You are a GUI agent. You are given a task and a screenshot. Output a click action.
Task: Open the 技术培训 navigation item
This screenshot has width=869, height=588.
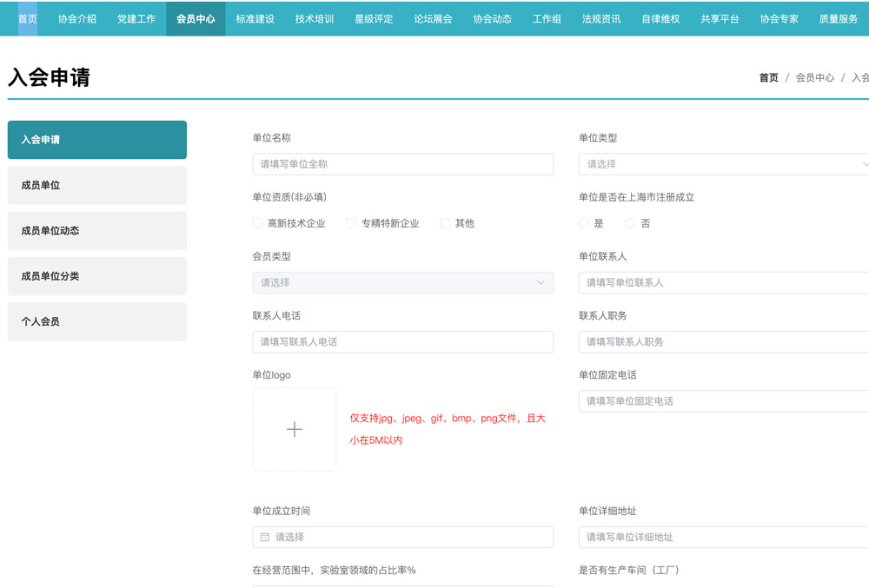click(315, 18)
